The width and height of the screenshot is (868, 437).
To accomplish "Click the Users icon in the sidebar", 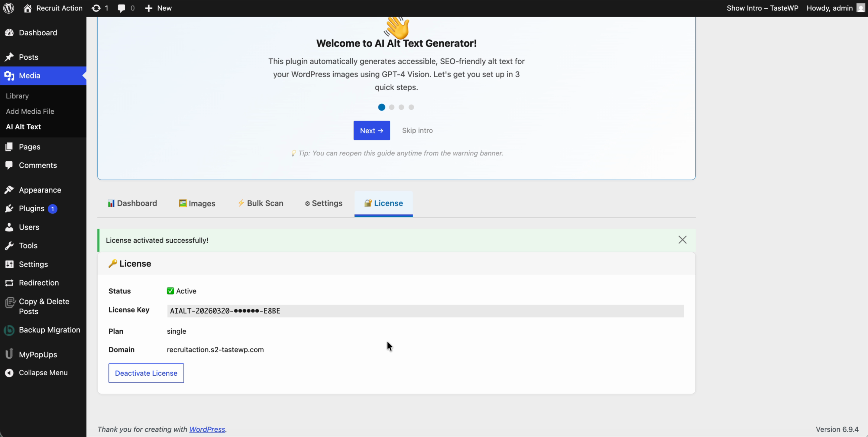I will pyautogui.click(x=10, y=227).
